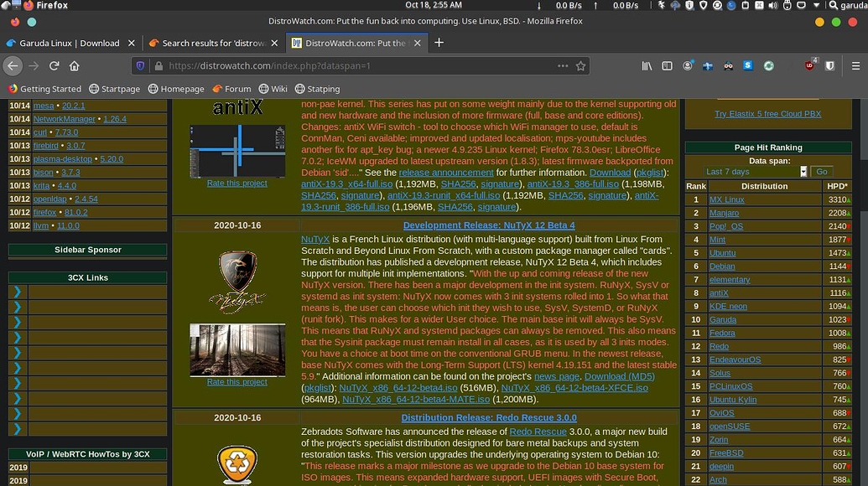
Task: Open the Bitwarden extension icon
Action: click(829, 65)
